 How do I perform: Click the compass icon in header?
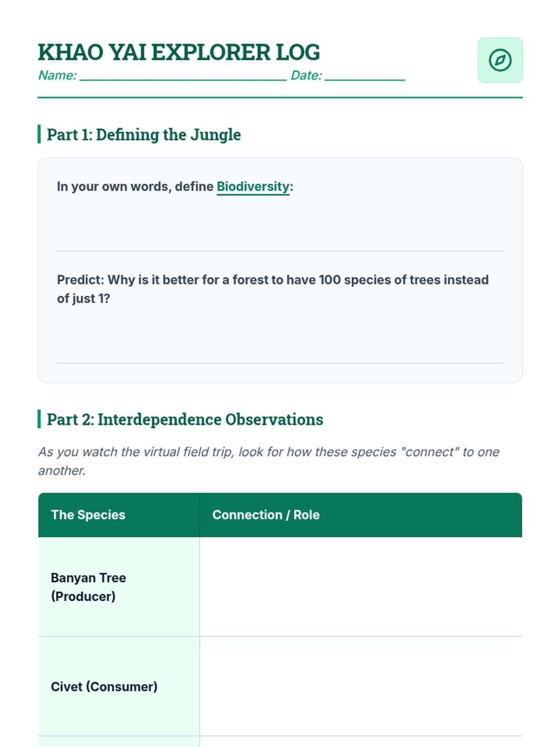(x=500, y=60)
